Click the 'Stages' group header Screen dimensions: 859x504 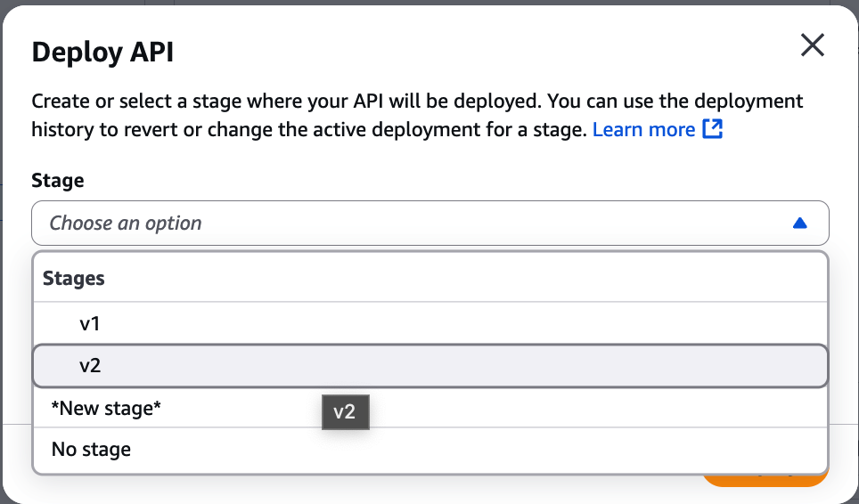click(74, 279)
